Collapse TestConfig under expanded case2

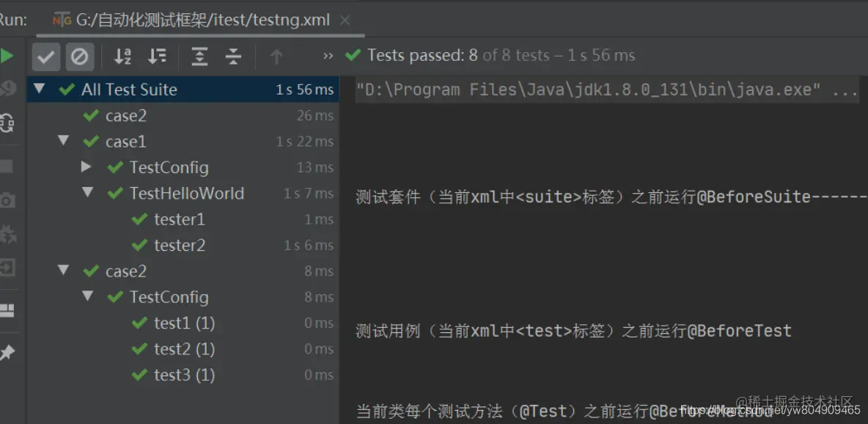coord(87,296)
